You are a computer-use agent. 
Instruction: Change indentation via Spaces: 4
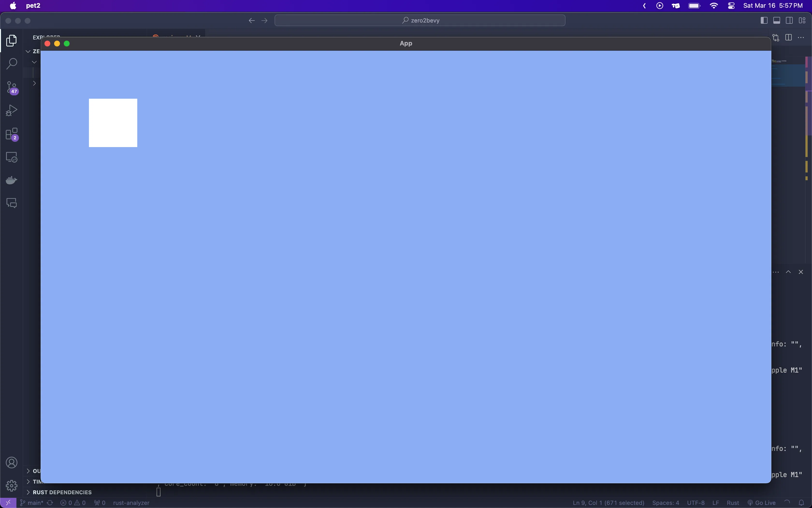click(666, 503)
